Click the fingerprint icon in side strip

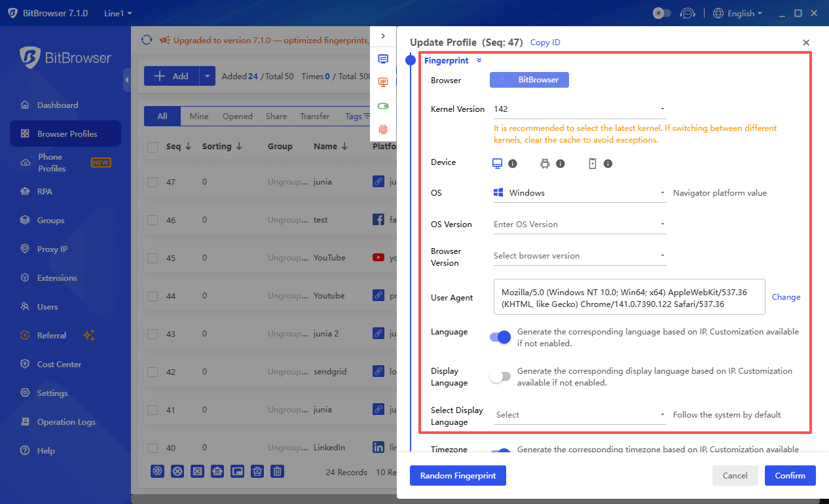click(383, 130)
